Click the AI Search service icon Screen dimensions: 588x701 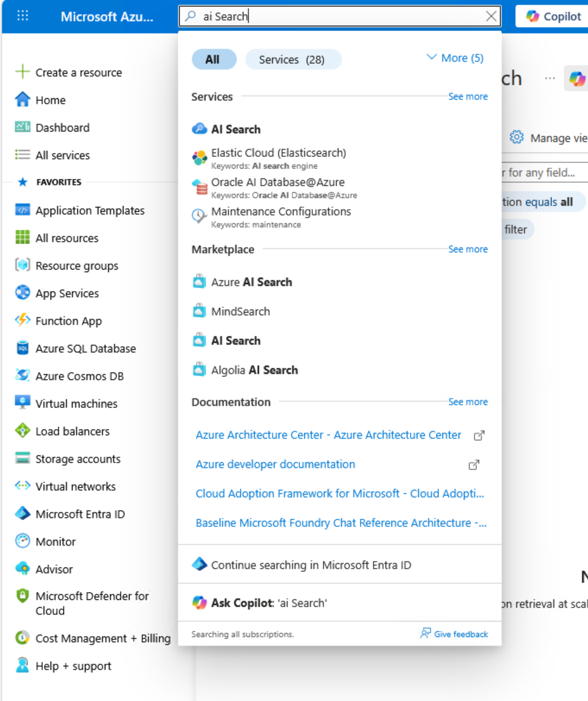199,129
